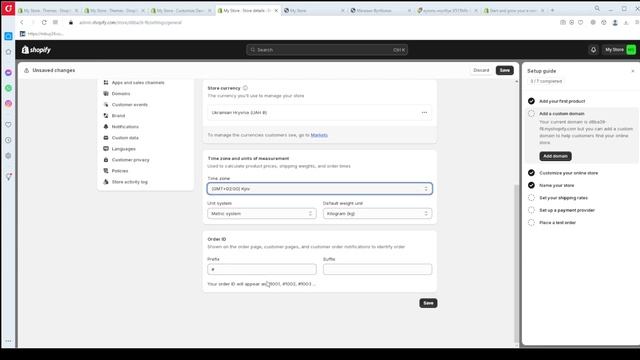Toggle the Add a custom domain circle
This screenshot has width=640, height=360.
[531, 113]
